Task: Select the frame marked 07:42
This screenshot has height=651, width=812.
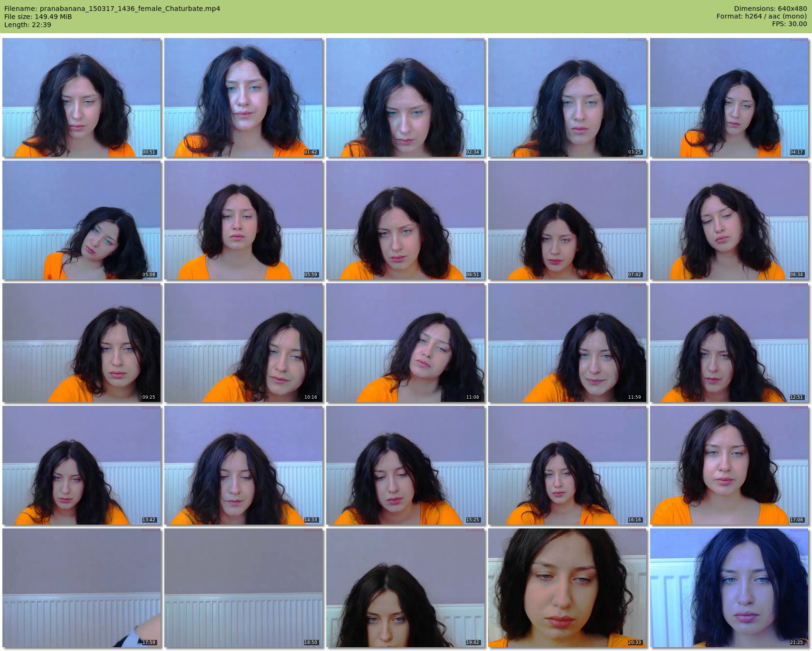Action: [x=567, y=220]
